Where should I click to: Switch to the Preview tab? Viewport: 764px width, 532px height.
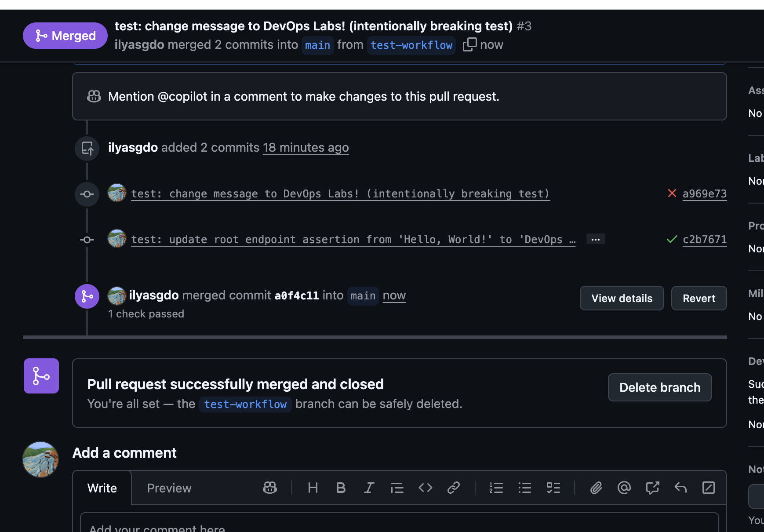(169, 488)
